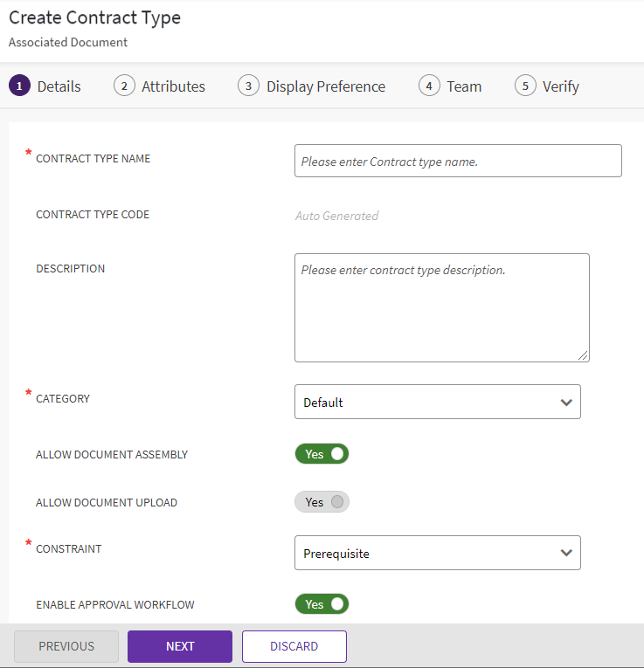Click the step 3 number circle icon

pos(249,86)
